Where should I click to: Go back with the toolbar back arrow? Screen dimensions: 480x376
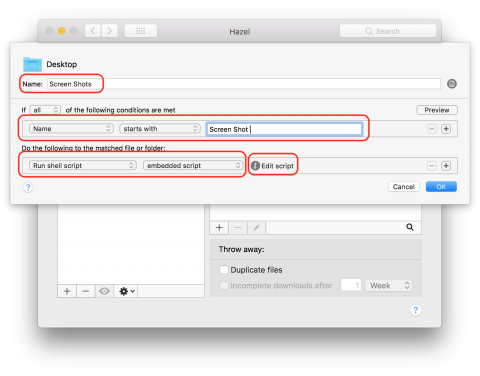[93, 31]
